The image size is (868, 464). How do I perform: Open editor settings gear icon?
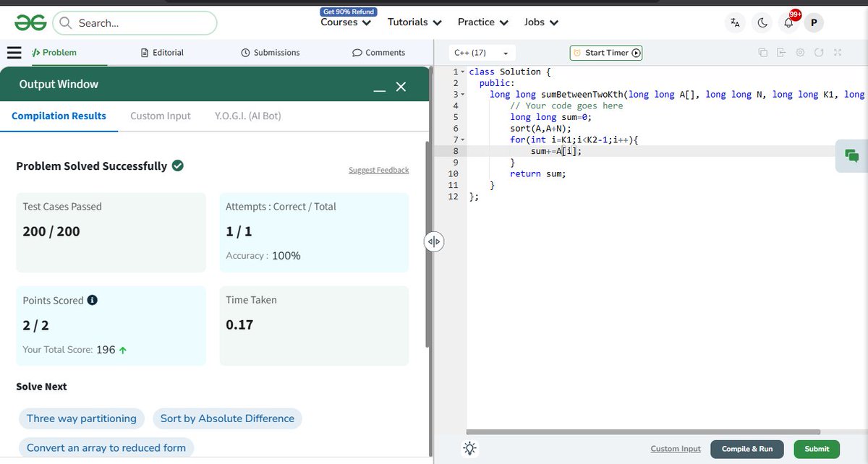(x=800, y=53)
